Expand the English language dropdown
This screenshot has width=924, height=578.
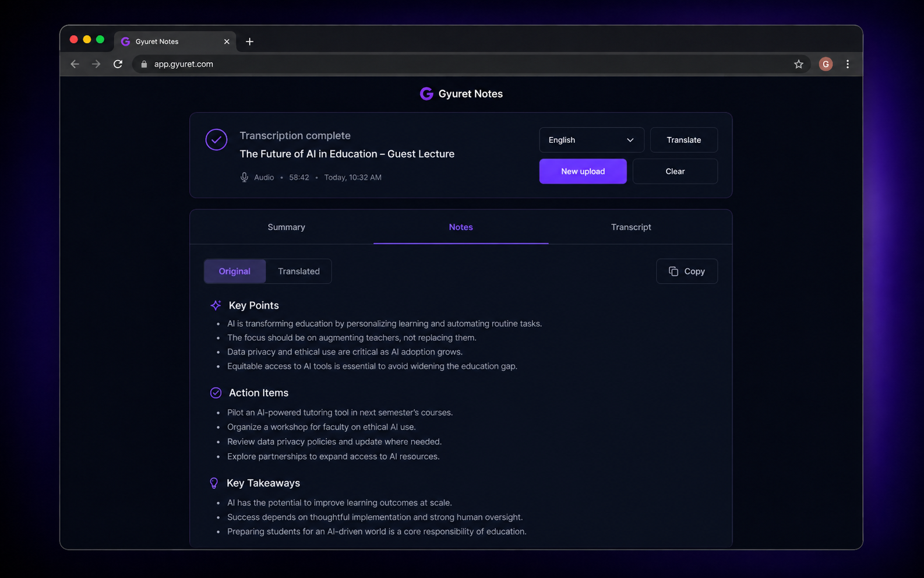click(591, 140)
